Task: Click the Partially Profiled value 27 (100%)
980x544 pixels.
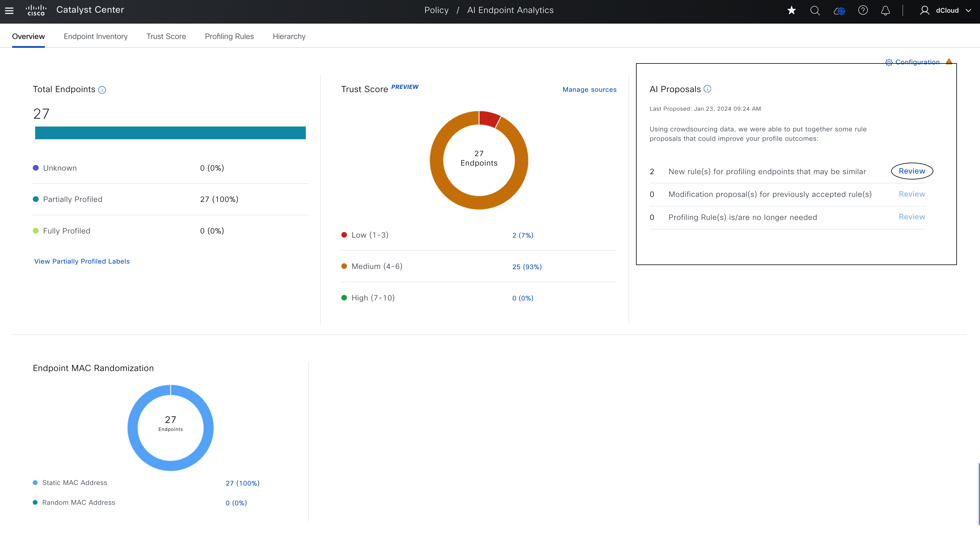Action: (219, 199)
